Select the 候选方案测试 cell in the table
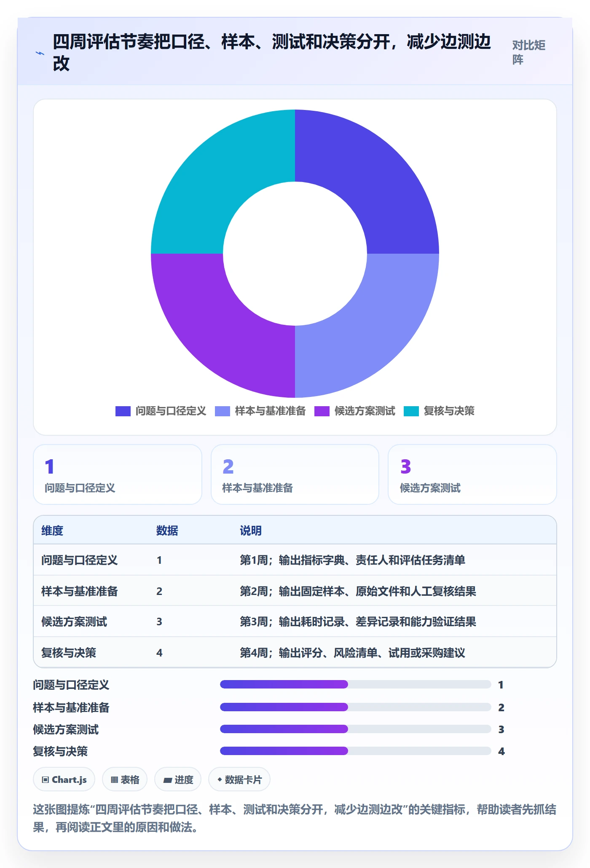 (74, 622)
